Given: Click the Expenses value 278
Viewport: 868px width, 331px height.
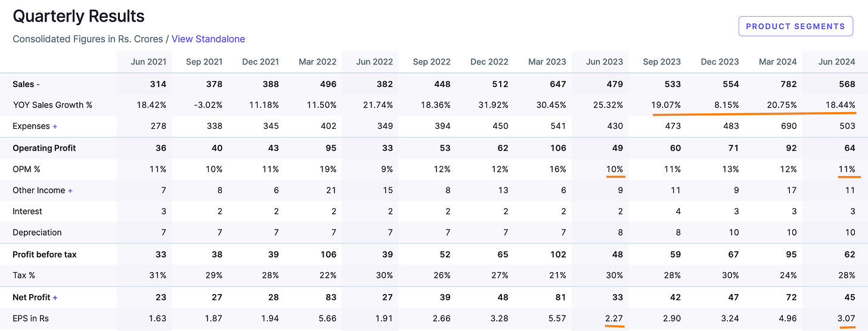Looking at the screenshot, I should 158,126.
